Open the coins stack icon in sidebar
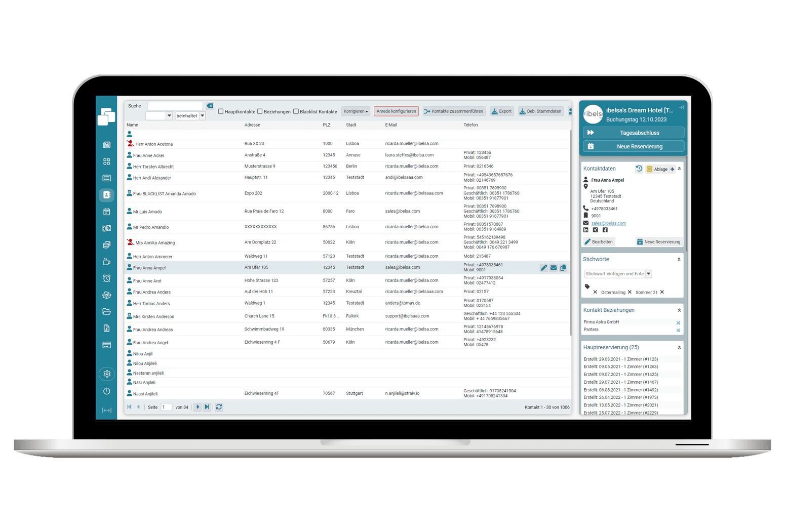Viewport: 786px width, 532px height. coord(106,245)
